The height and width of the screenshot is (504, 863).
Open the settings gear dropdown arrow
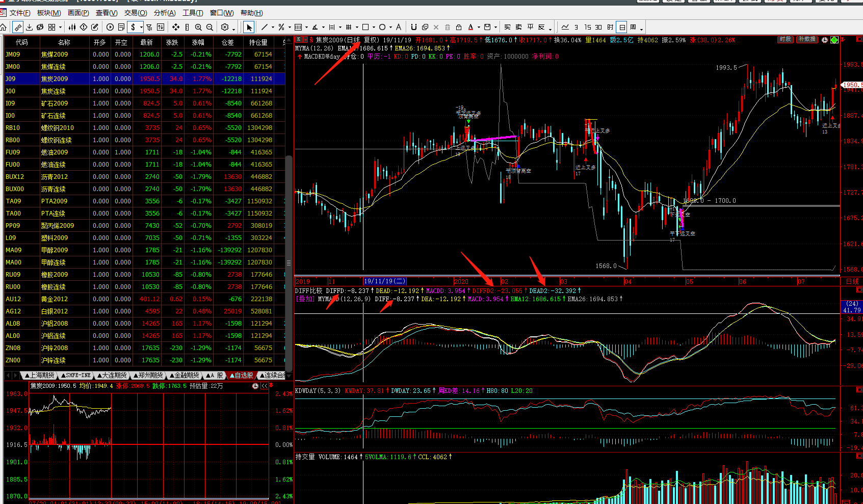point(233,28)
